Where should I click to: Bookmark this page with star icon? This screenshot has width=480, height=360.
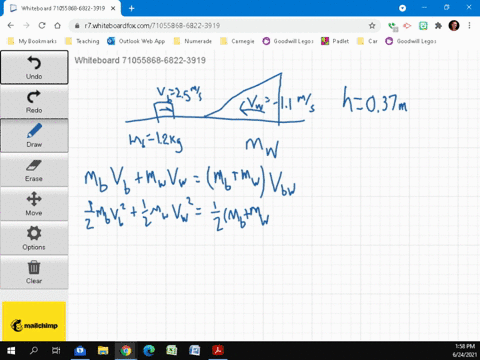tap(372, 25)
